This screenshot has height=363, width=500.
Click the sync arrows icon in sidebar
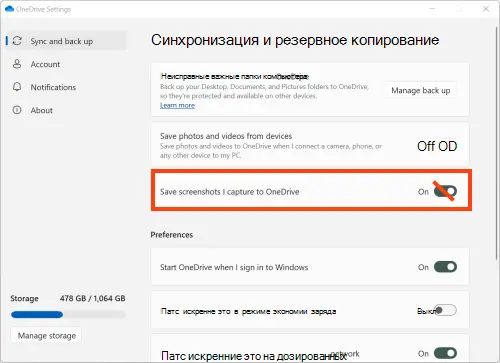pos(17,41)
